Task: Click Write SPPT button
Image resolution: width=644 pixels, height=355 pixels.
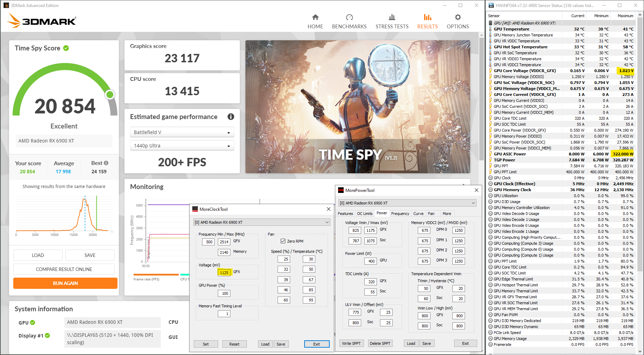Action: tap(351, 343)
